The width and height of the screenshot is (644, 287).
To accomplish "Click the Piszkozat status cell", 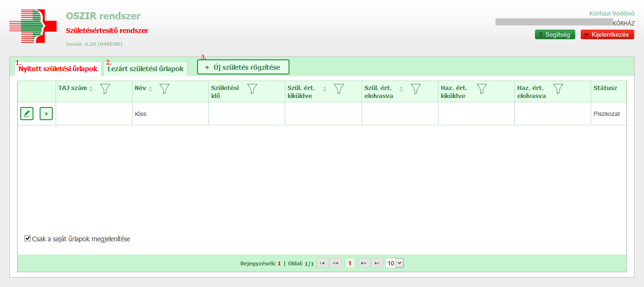I will tap(609, 114).
